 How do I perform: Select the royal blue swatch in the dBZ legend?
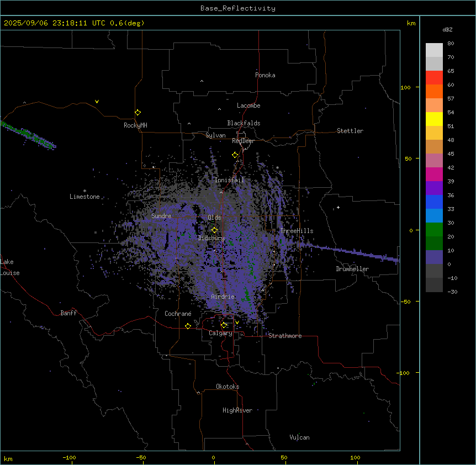(x=434, y=202)
